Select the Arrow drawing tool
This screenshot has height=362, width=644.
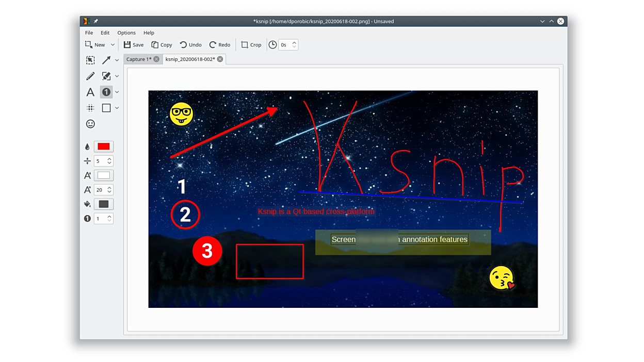click(106, 60)
